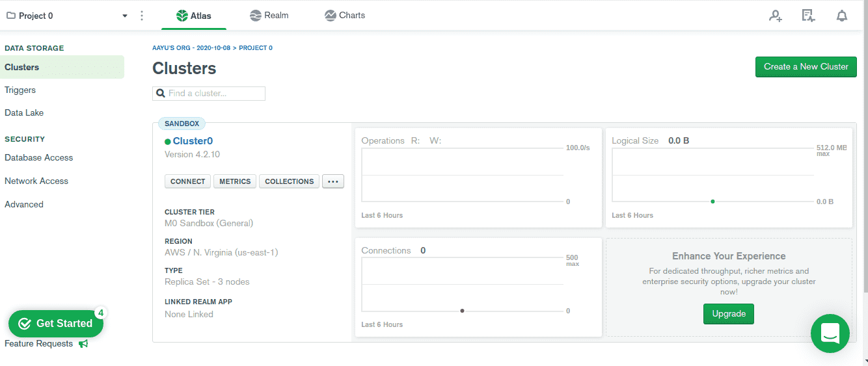
Task: Click the AAYU'S ORG breadcrumb link
Action: pos(191,48)
